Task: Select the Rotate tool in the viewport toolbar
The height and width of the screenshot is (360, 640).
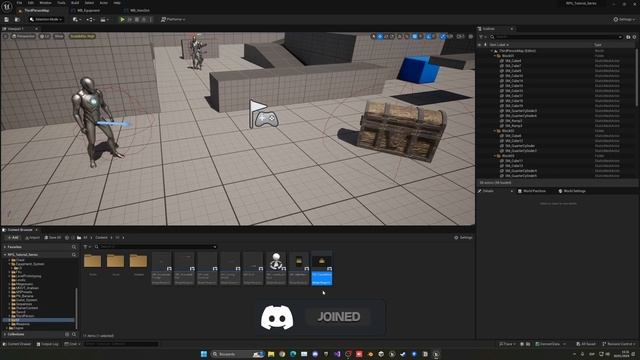Action: pos(386,36)
